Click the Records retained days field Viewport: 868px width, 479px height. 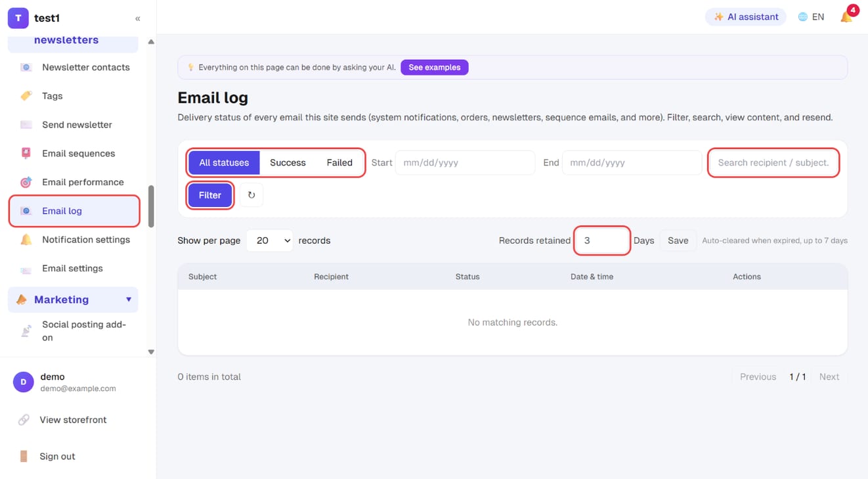(x=602, y=240)
